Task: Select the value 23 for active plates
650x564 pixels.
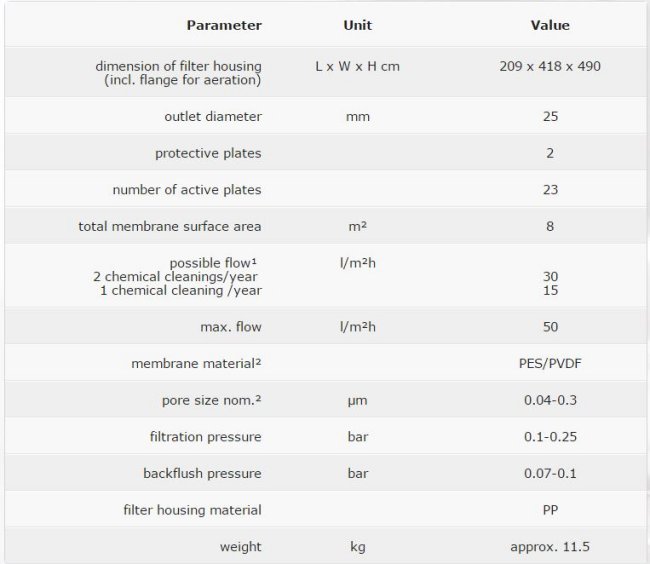Action: tap(549, 190)
